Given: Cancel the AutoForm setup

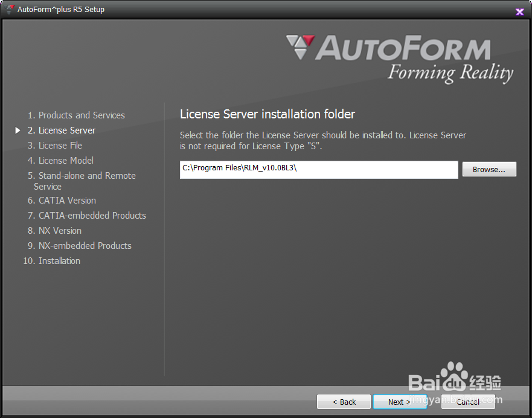Looking at the screenshot, I should 468,402.
